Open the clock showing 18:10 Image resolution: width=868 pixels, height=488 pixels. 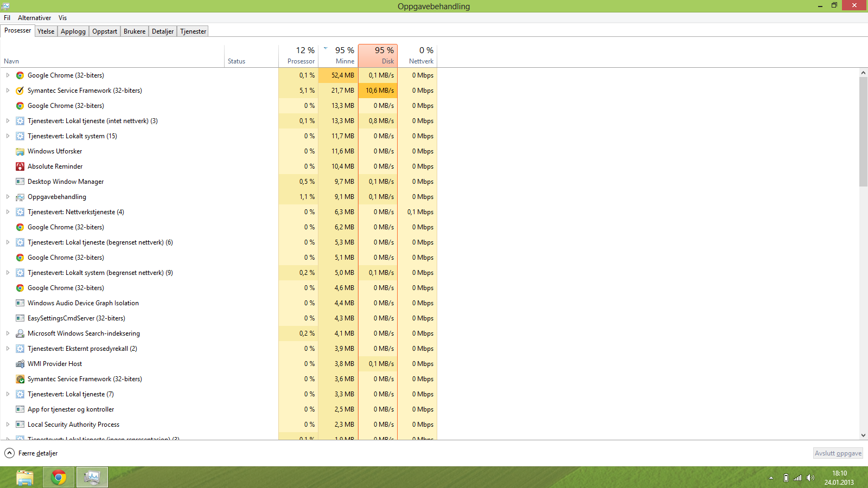tap(839, 478)
